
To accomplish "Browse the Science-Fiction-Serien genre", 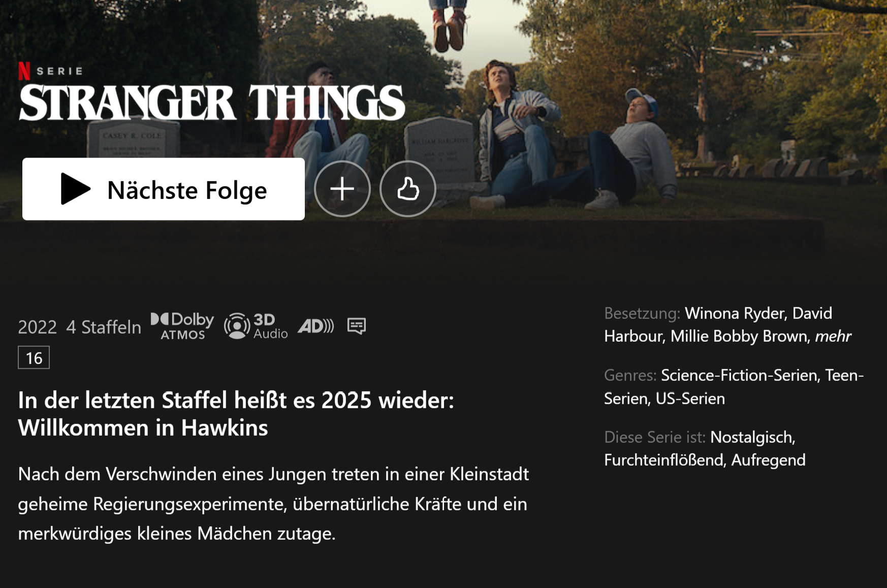I will point(739,375).
